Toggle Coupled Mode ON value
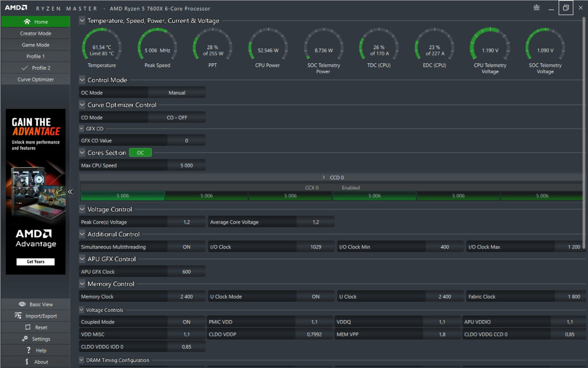This screenshot has height=368, width=588. (x=187, y=322)
